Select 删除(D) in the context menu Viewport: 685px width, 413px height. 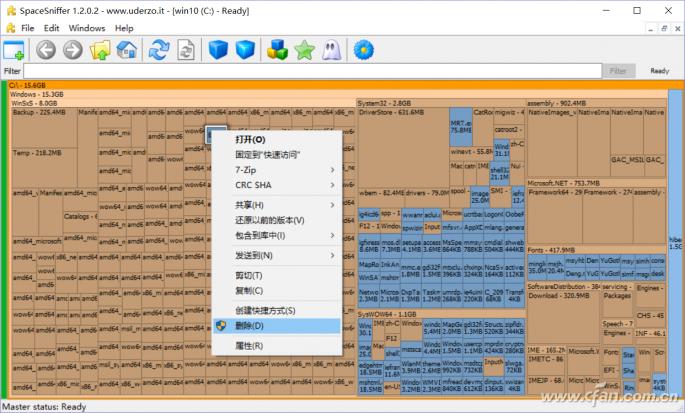(277, 326)
